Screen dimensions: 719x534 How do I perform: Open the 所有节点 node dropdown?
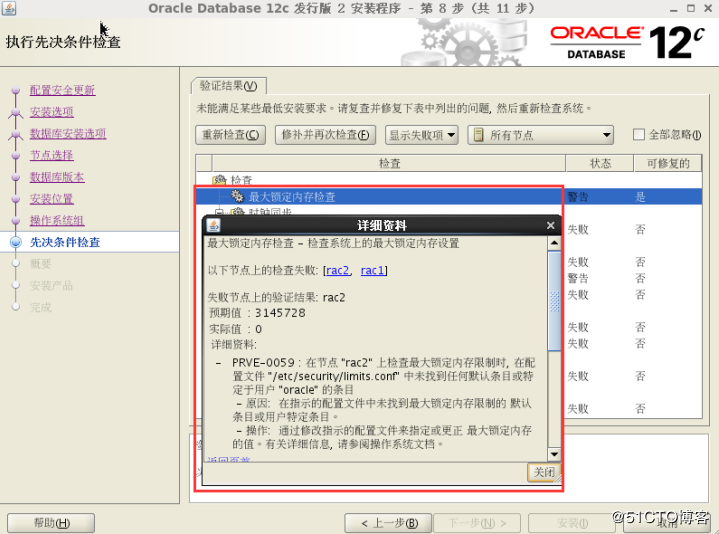tap(541, 135)
